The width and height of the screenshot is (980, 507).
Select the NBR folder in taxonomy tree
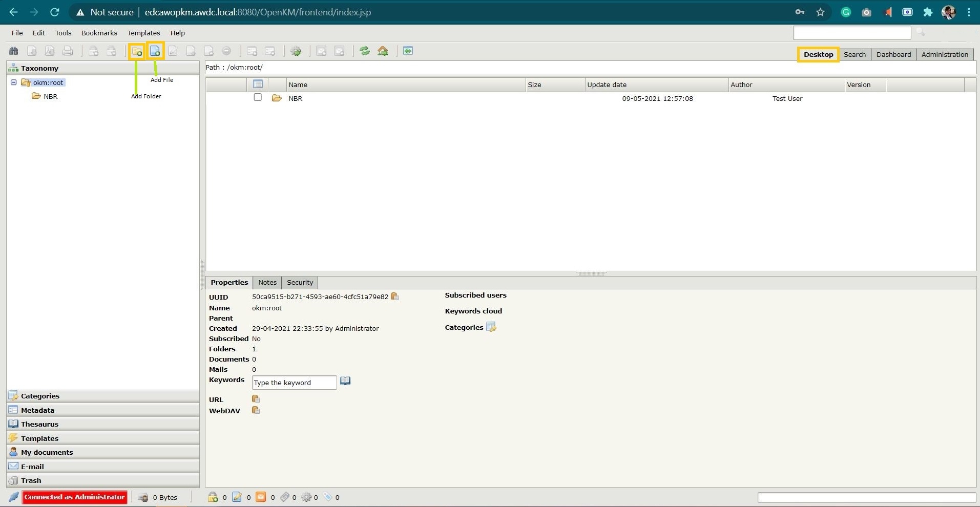[x=50, y=96]
